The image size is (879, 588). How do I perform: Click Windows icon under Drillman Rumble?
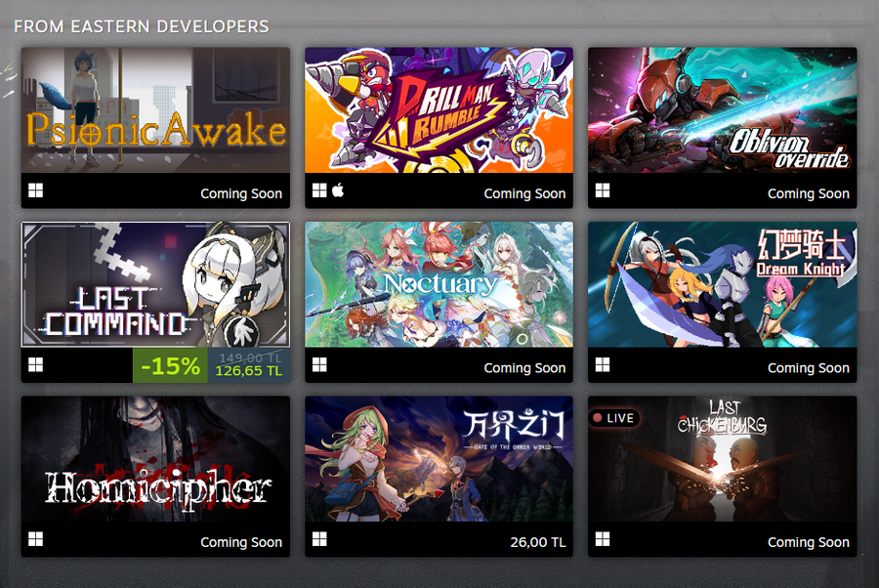point(319,190)
